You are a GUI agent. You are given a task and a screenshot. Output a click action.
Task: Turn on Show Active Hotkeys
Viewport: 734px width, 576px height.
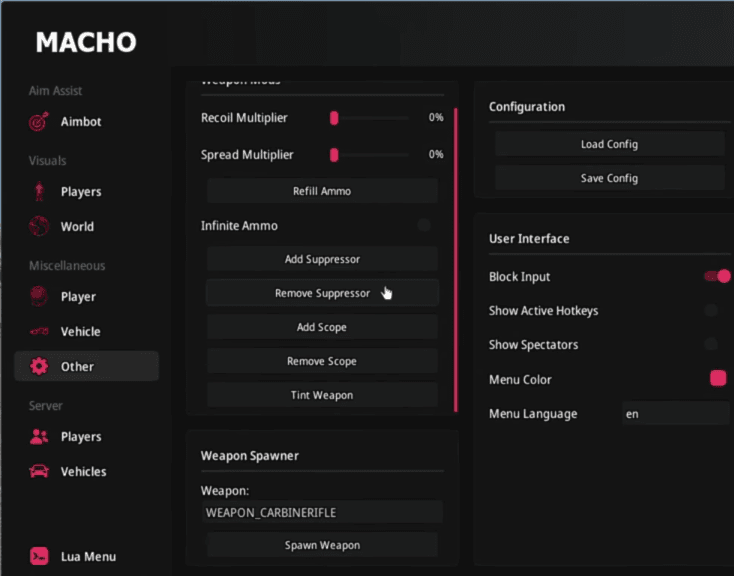(x=711, y=311)
